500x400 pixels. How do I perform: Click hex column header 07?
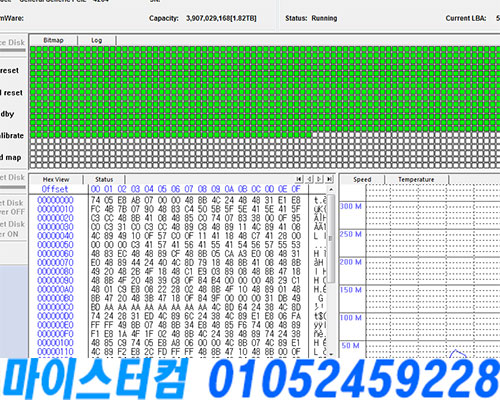189,189
